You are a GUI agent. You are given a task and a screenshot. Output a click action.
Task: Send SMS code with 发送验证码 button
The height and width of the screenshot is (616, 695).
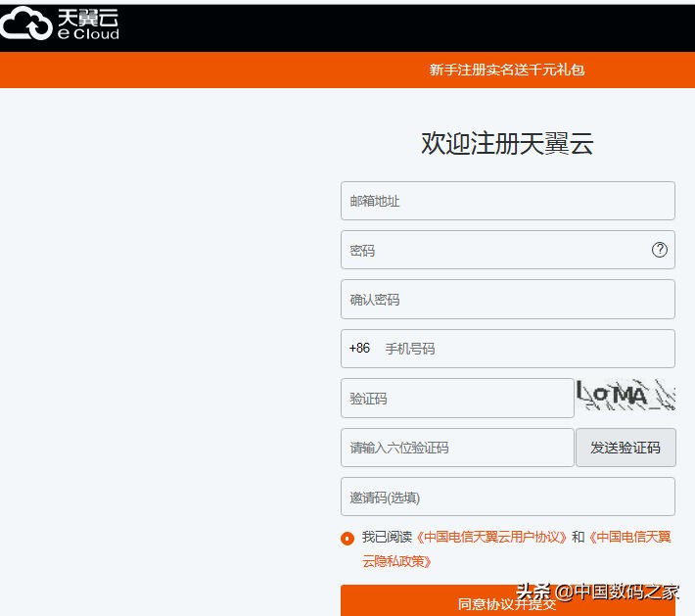tap(625, 448)
